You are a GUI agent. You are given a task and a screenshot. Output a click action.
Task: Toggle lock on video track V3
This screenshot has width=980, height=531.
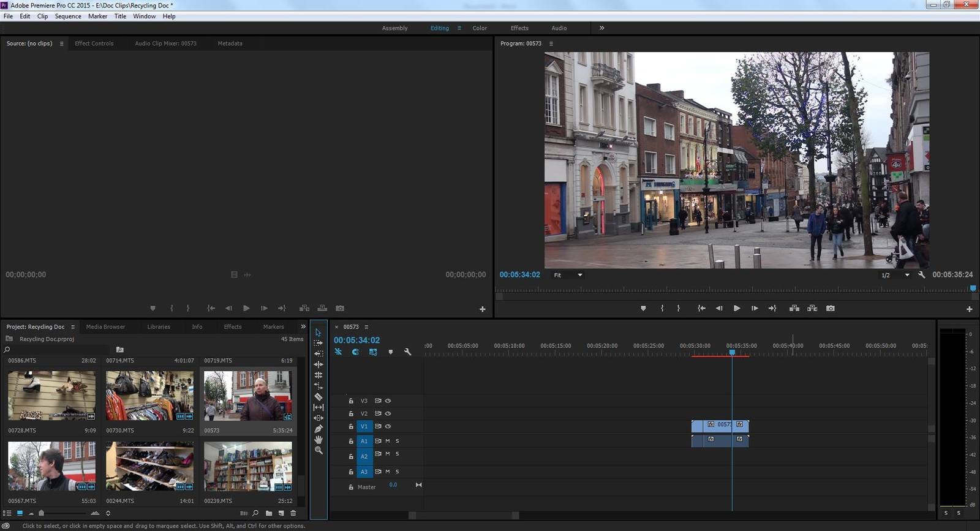pos(351,401)
